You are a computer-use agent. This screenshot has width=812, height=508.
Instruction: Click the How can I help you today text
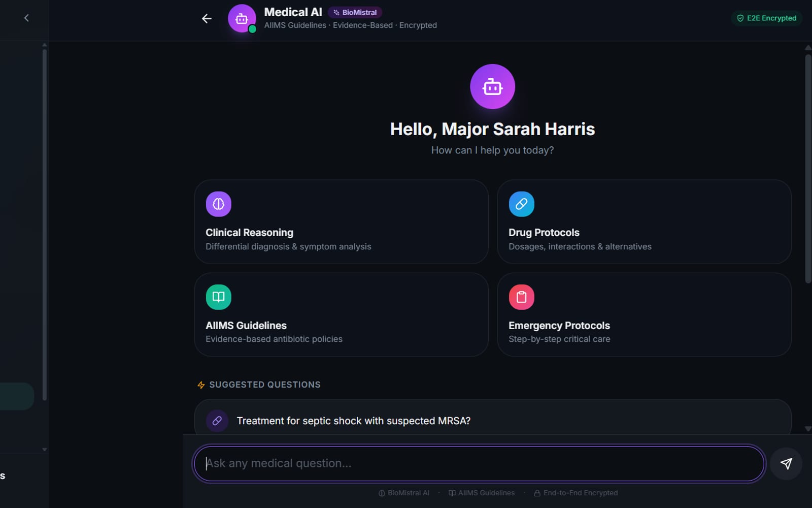[492, 150]
